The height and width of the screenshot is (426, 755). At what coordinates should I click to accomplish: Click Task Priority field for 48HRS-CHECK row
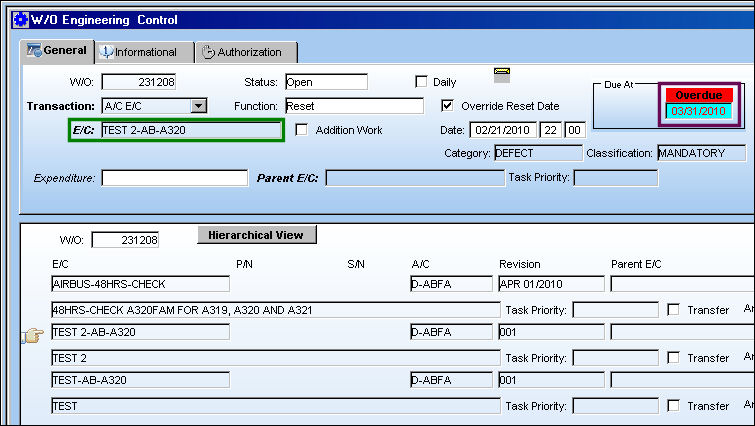tap(616, 310)
